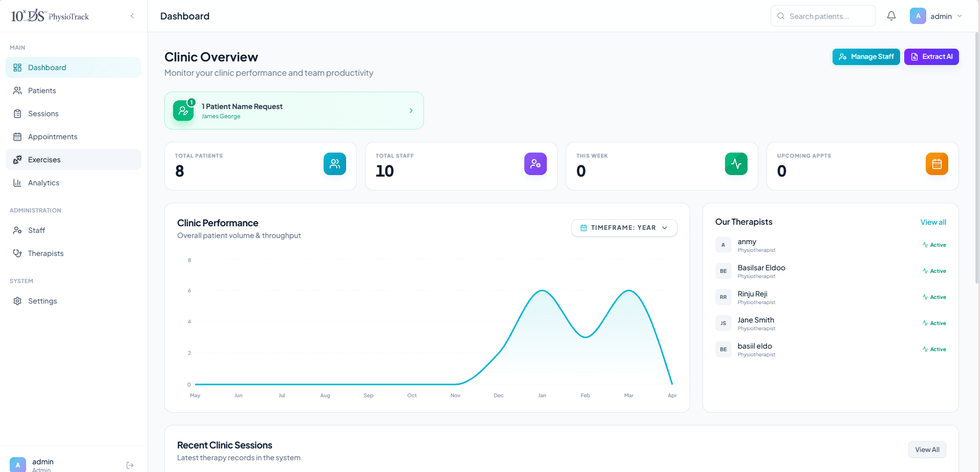Click the Appointments calendar icon
This screenshot has height=472, width=980.
18,136
